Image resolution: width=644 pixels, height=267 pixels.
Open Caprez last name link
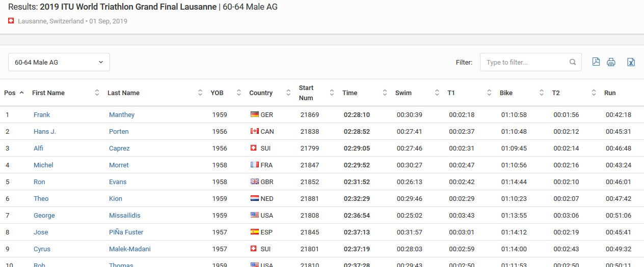119,148
